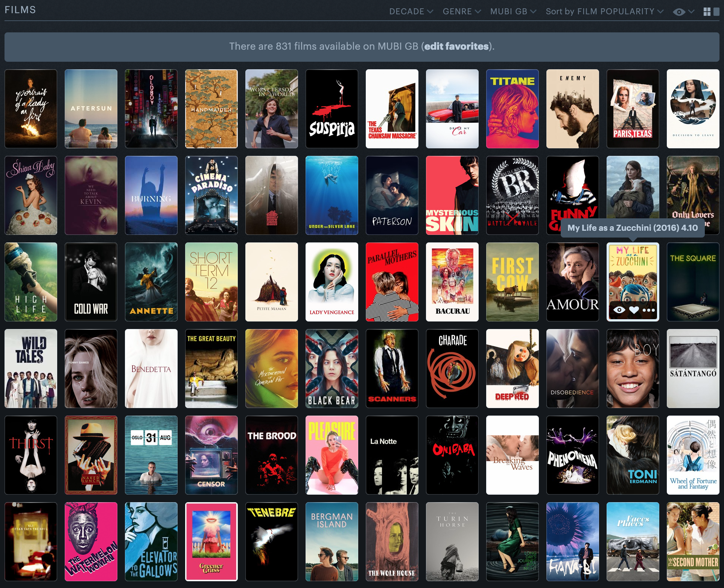Open the Annette poster
The width and height of the screenshot is (724, 588).
click(151, 282)
